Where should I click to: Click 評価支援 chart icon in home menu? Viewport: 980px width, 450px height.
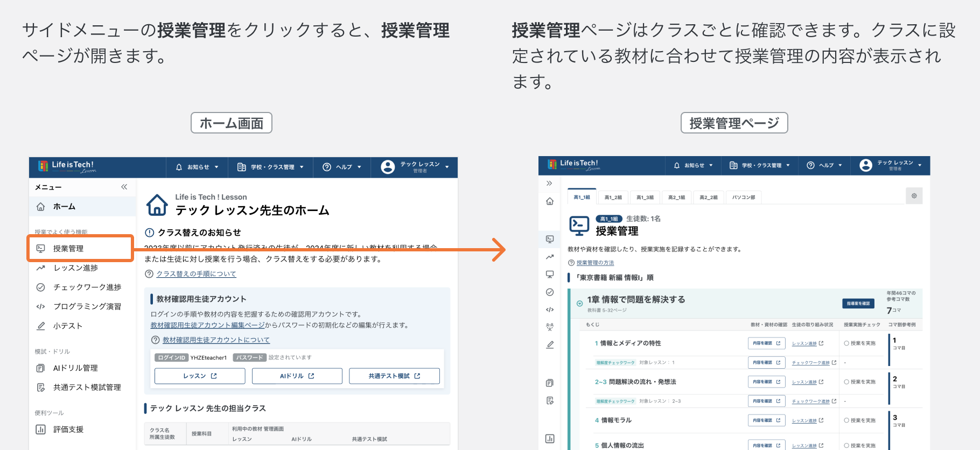[x=40, y=430]
